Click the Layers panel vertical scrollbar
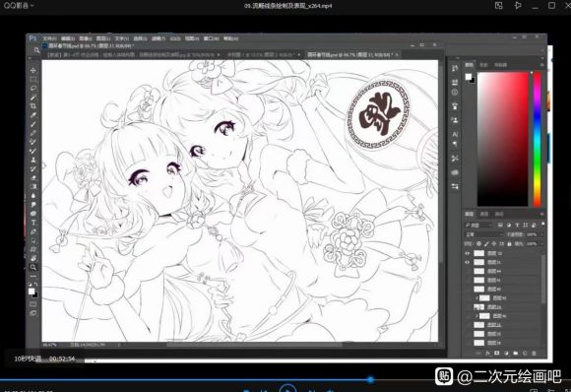 pos(543,279)
